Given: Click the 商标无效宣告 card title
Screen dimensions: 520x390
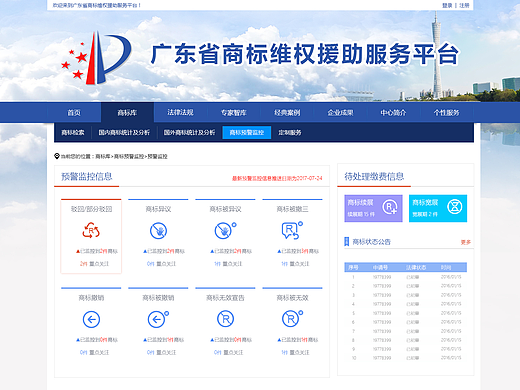Looking at the screenshot, I should (225, 298).
